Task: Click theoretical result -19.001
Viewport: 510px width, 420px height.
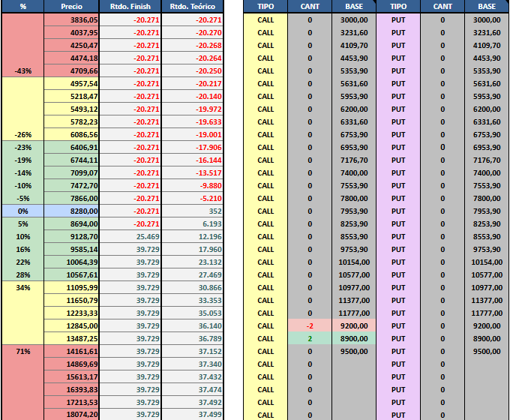Action: click(x=192, y=135)
